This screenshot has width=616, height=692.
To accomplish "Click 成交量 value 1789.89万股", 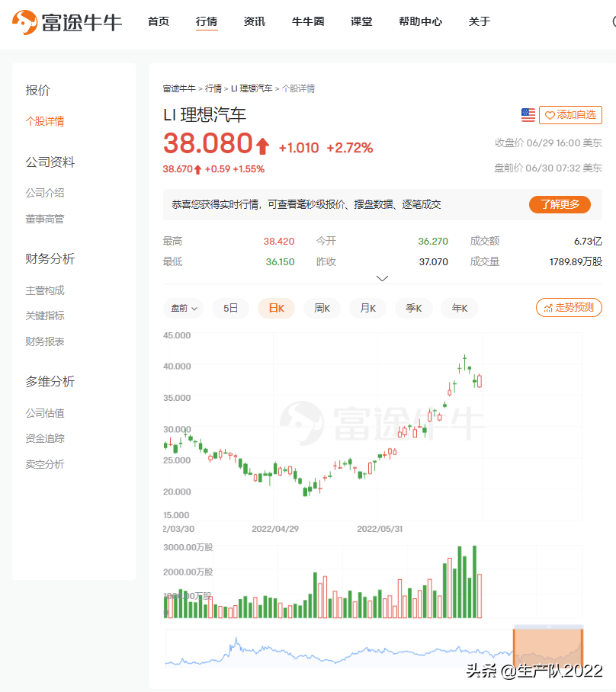I will (576, 261).
